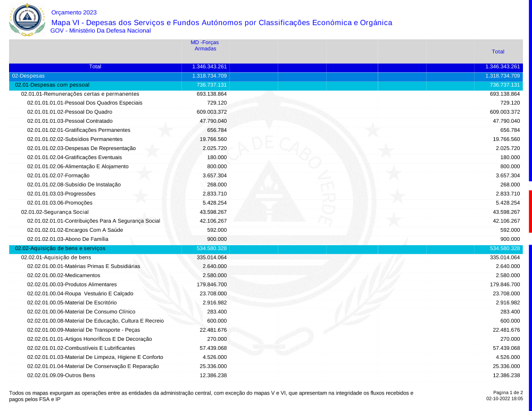Select the 02.01.02-Segurança Social row
Screen dimensions: 532x411
click(x=55, y=212)
